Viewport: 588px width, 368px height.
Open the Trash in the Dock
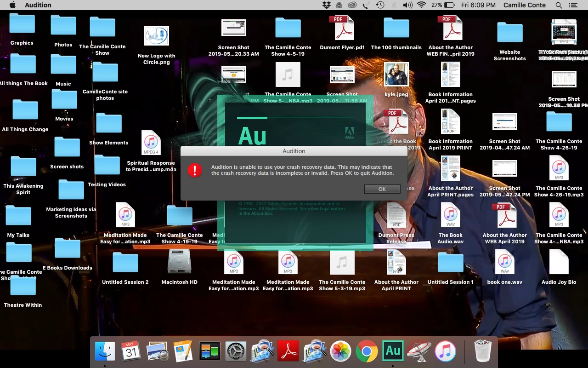pos(482,352)
